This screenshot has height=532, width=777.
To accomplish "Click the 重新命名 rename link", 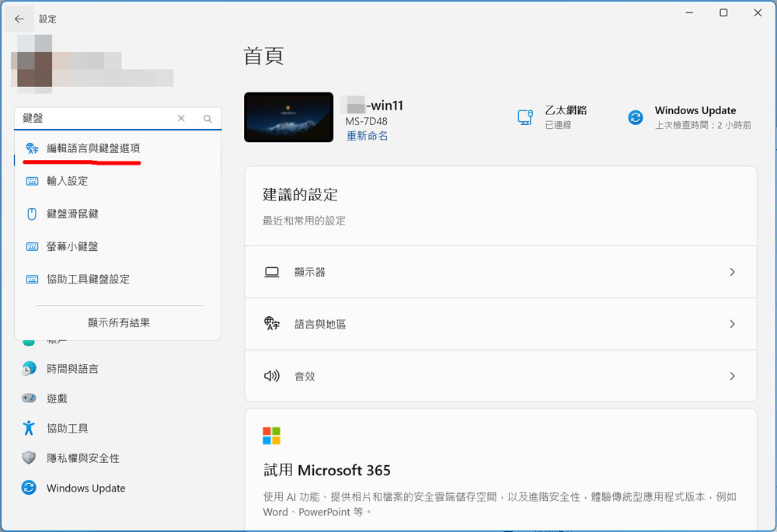I will [368, 136].
